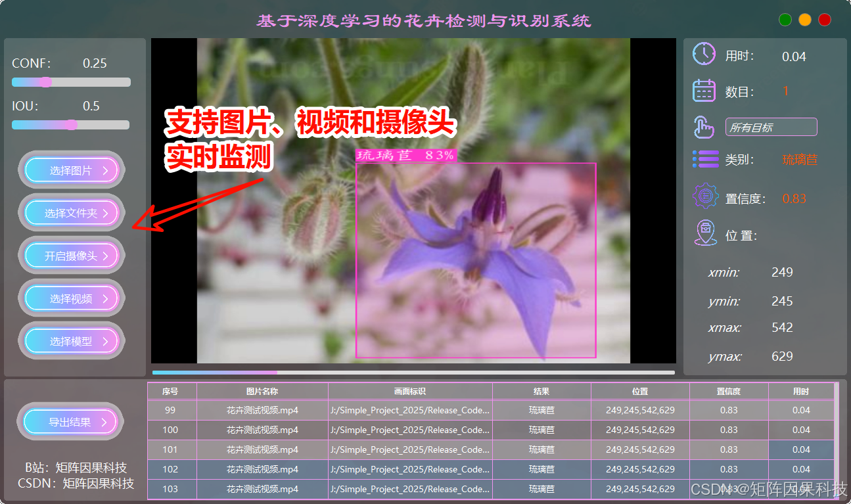Click the 用时 value 0.04 in the right panel
Image resolution: width=851 pixels, height=504 pixels.
pos(794,57)
